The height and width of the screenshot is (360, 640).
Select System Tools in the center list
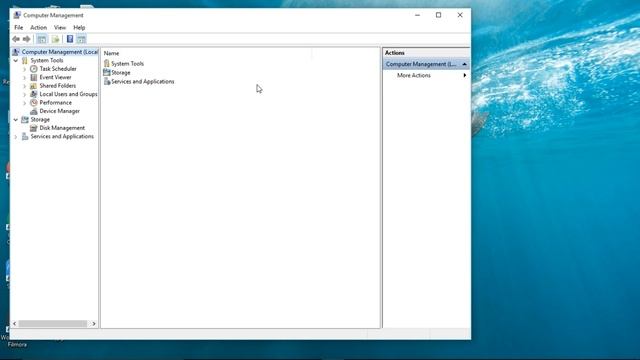pyautogui.click(x=127, y=64)
